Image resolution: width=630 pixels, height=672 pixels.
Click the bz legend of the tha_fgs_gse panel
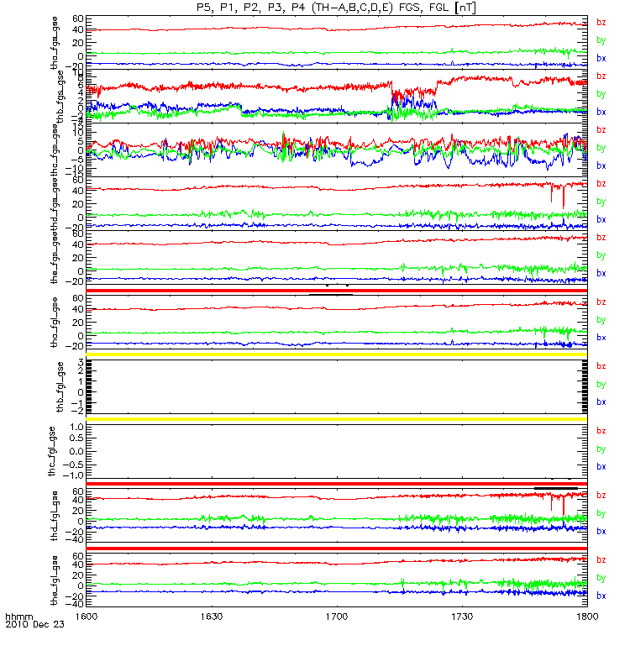[601, 23]
